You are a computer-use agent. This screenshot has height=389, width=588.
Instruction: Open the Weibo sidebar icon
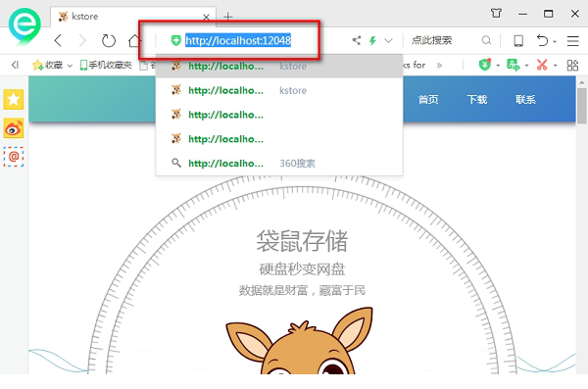(14, 128)
